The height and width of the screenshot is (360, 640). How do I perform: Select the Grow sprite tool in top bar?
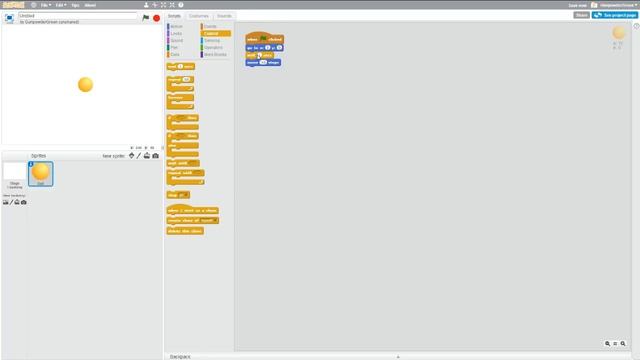point(163,5)
